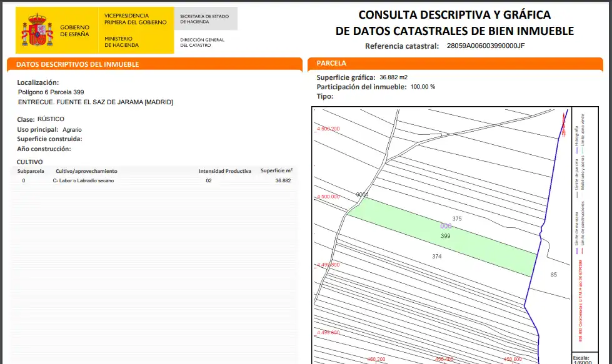The width and height of the screenshot is (612, 364).
Task: Click 'SECRETARÍA DE ESTADO DE HACIENDA' block
Action: coord(204,19)
